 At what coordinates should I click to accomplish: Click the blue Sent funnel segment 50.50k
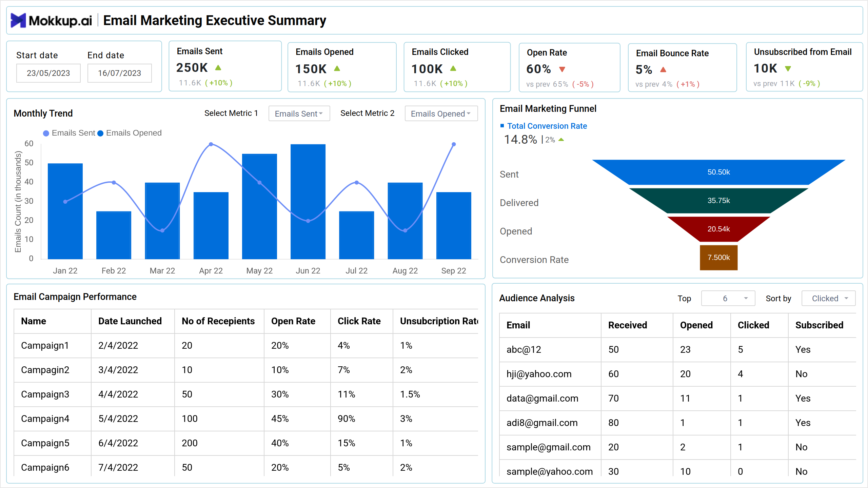[x=718, y=172]
